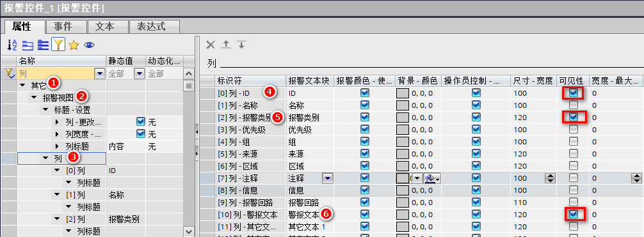Open alarm text block dropdown in 注释 row

[x=328, y=178]
